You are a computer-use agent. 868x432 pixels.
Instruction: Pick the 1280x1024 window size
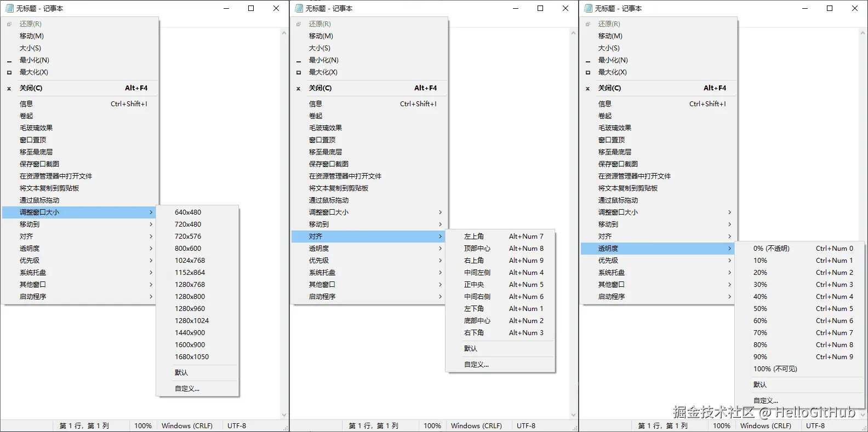(x=198, y=321)
